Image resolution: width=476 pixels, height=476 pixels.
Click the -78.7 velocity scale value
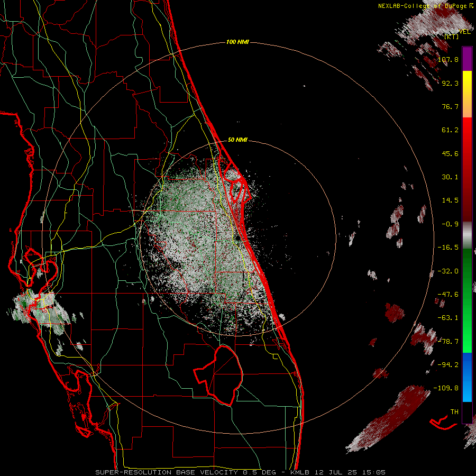448,342
